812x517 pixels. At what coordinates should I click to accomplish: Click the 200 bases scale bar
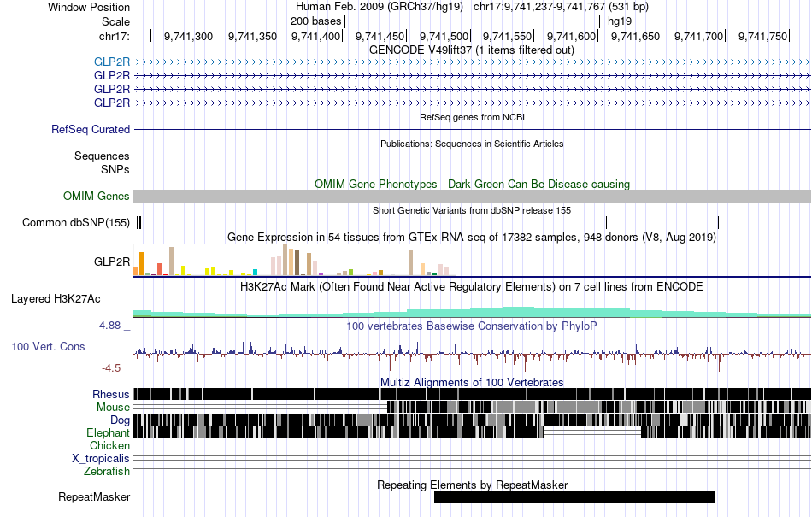click(473, 21)
